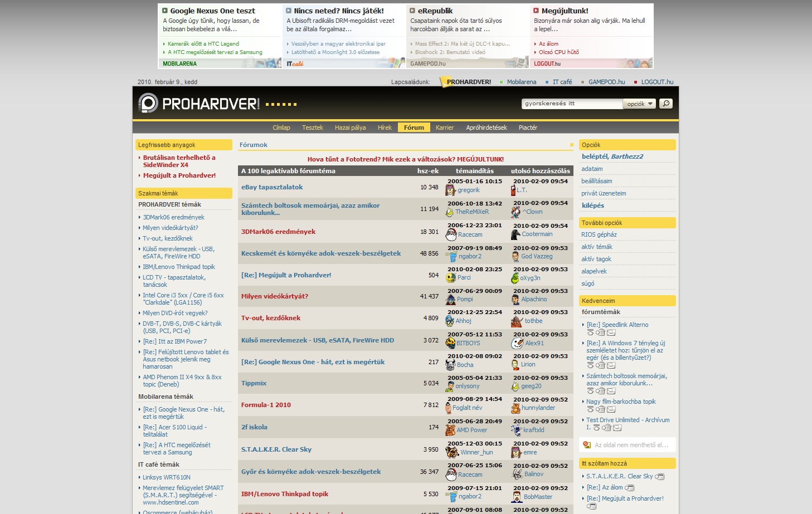Image resolution: width=812 pixels, height=514 pixels.
Task: Click Parci's smiley avatar
Action: pyautogui.click(x=451, y=277)
